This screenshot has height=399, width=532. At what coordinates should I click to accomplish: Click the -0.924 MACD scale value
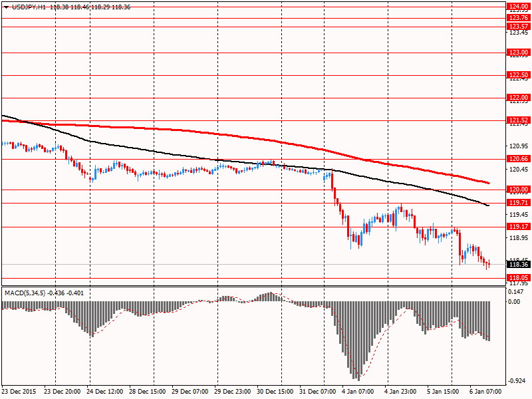coord(516,380)
